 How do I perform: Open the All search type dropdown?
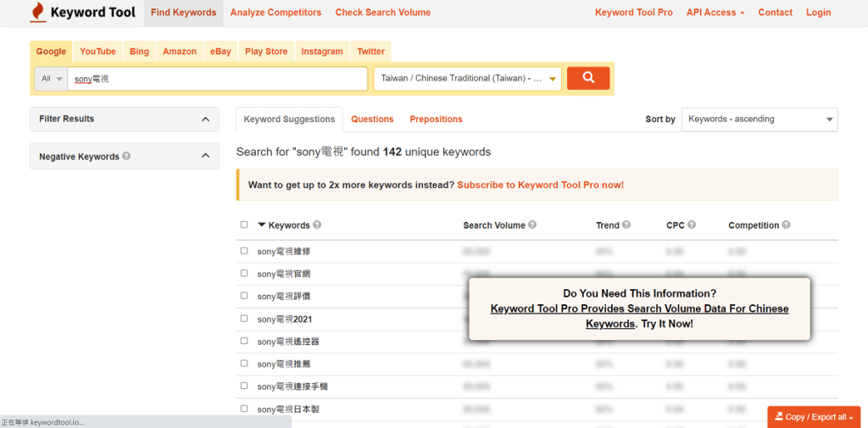[x=51, y=79]
